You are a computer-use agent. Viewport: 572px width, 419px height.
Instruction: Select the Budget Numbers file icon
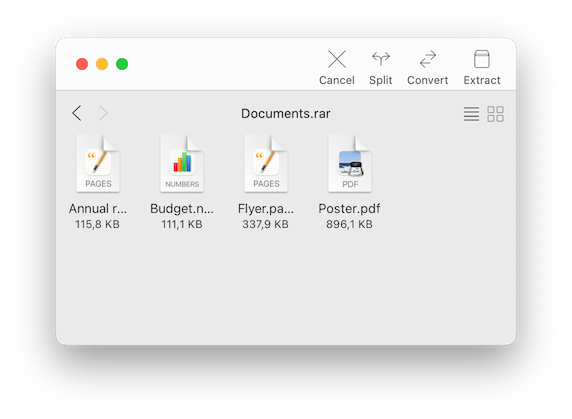pyautogui.click(x=182, y=164)
